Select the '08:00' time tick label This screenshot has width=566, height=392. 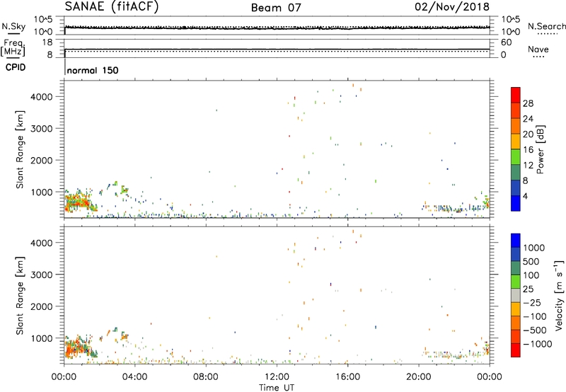click(x=205, y=377)
